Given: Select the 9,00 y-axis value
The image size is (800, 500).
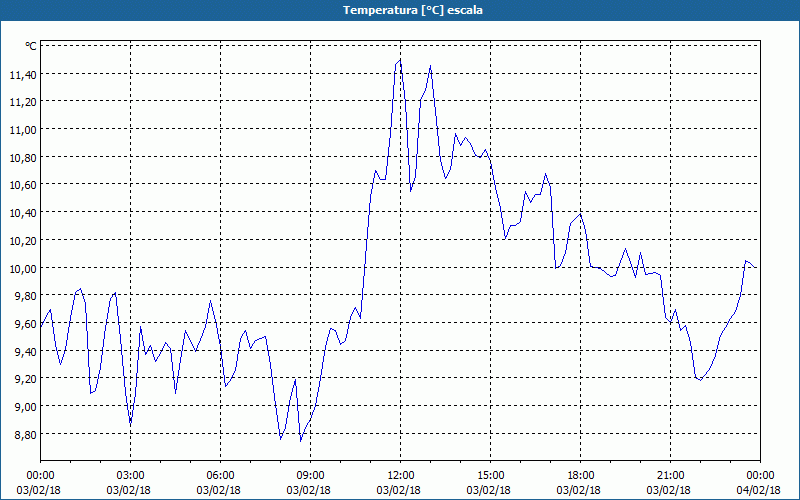Looking at the screenshot, I should coord(26,407).
